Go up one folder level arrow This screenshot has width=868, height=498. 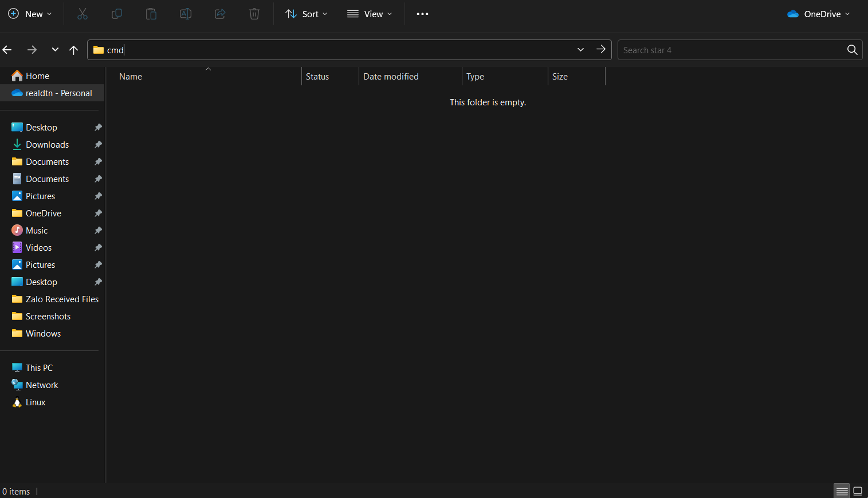tap(73, 50)
